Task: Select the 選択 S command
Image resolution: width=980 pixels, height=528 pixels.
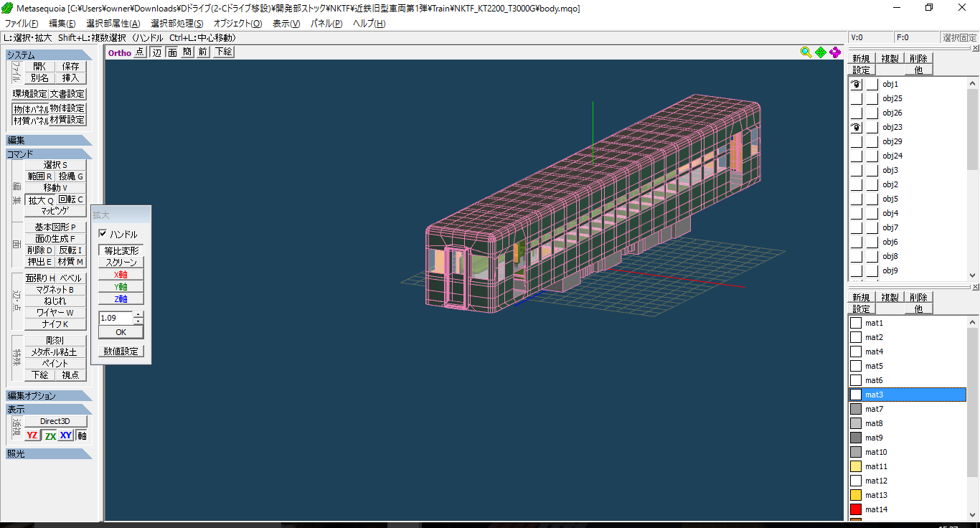Action: tap(55, 165)
